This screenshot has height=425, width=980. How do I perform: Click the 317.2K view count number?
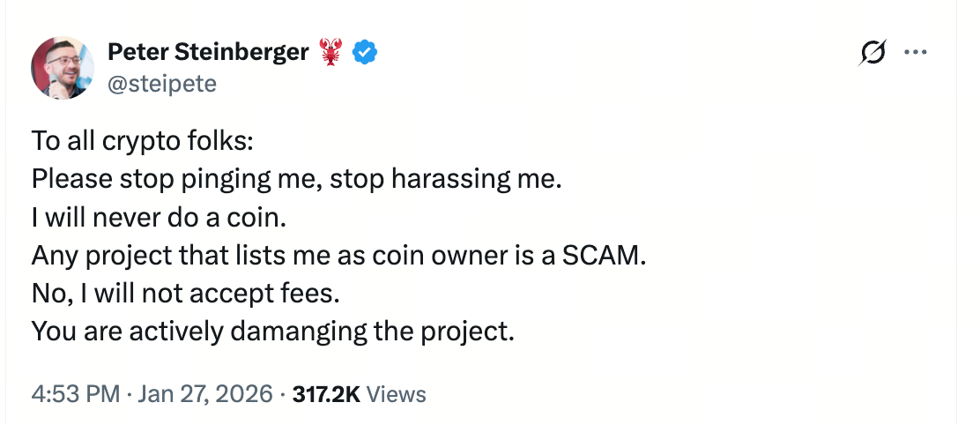[x=324, y=394]
